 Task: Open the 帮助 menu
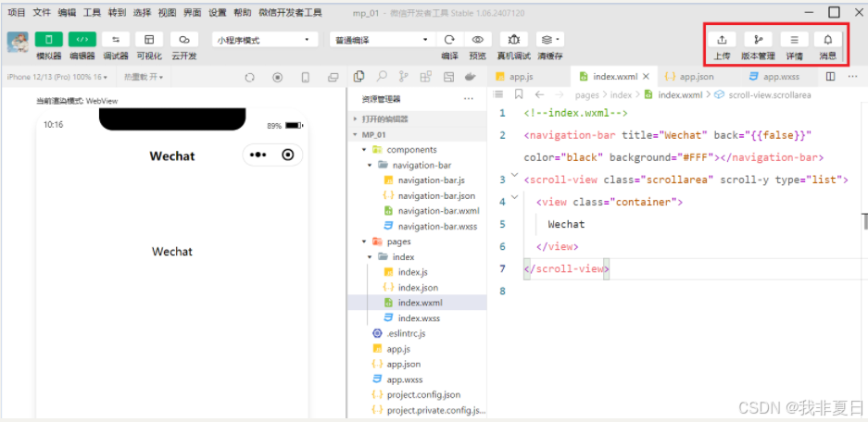click(243, 12)
